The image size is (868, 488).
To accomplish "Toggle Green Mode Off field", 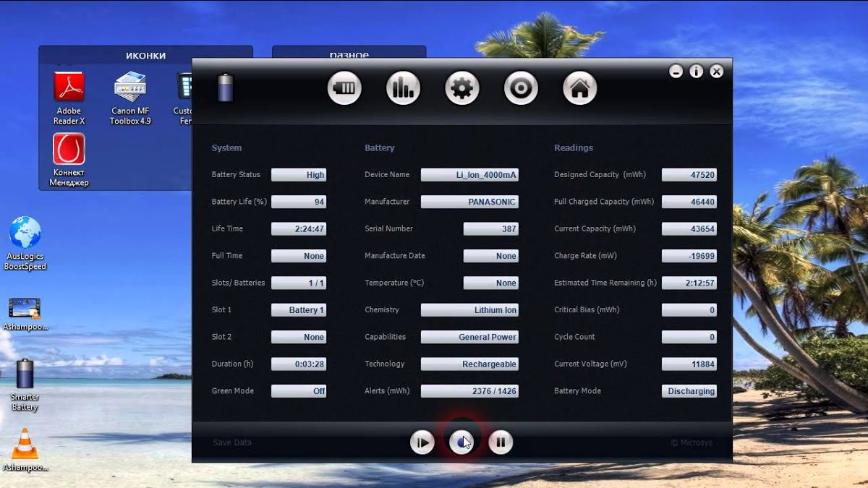I will coord(299,391).
